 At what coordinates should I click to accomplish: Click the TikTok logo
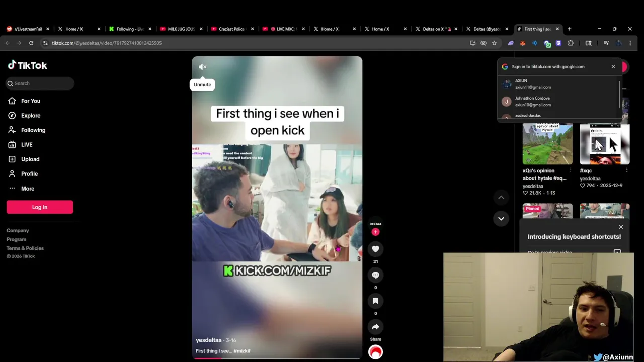click(x=28, y=65)
